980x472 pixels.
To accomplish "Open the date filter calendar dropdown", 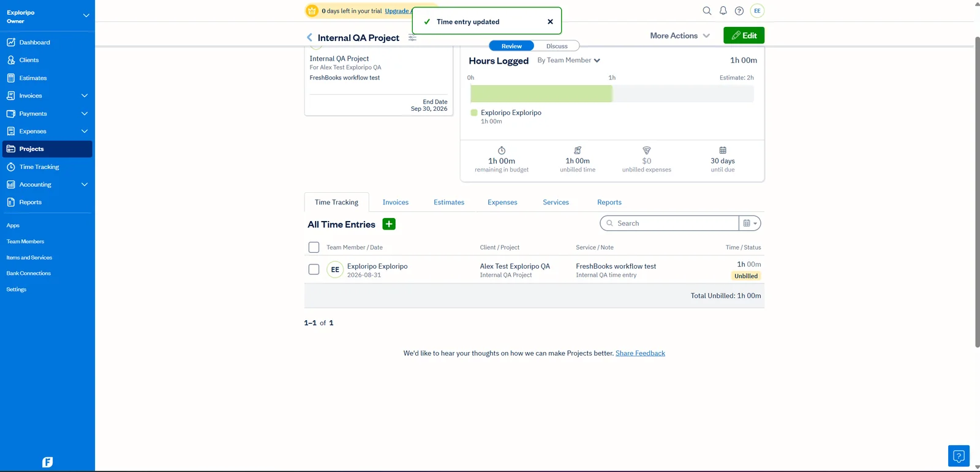I will 750,223.
